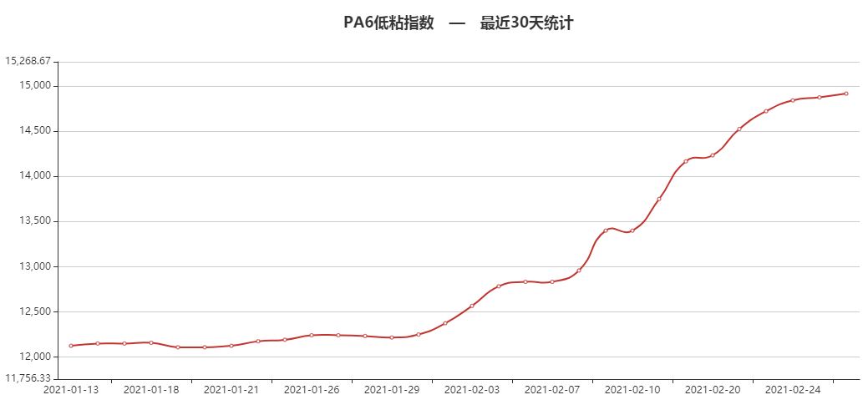
Task: Click the 15,268.67 y-axis maximum label
Action: [x=27, y=61]
